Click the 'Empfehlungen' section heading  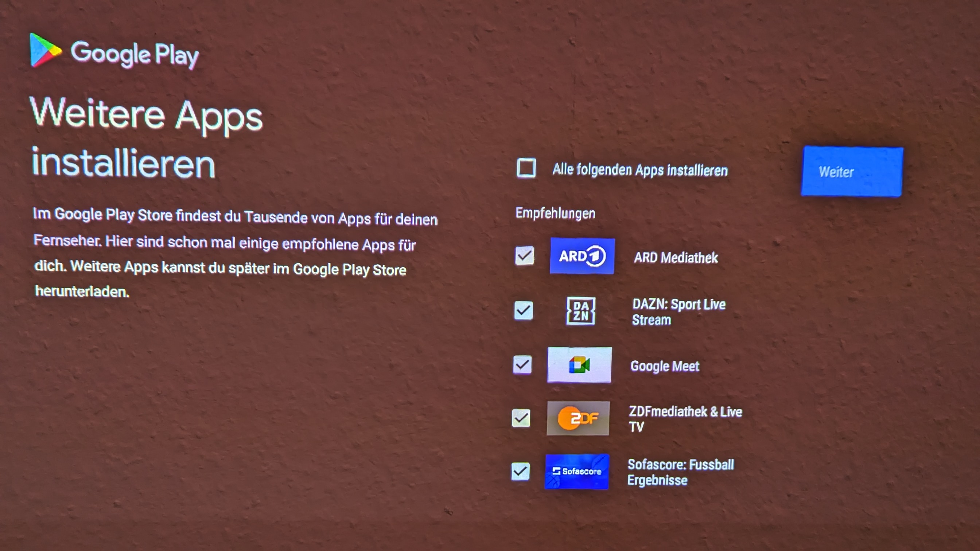point(555,213)
